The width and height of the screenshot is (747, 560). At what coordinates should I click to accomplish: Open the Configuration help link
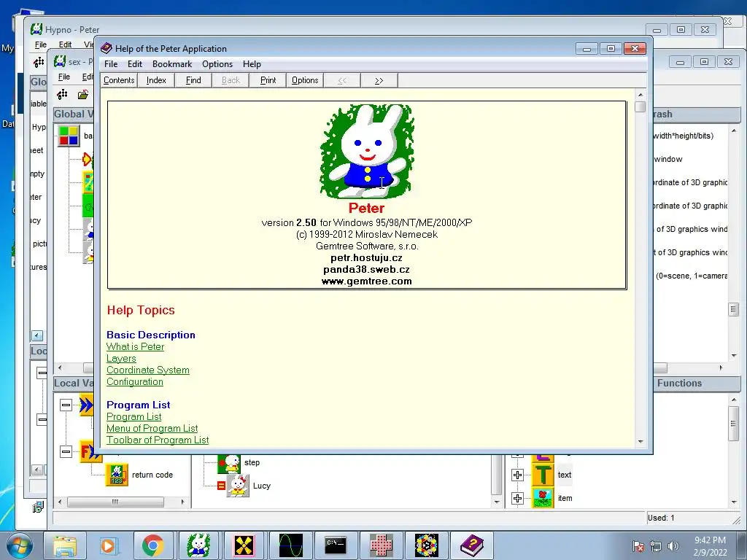click(135, 382)
